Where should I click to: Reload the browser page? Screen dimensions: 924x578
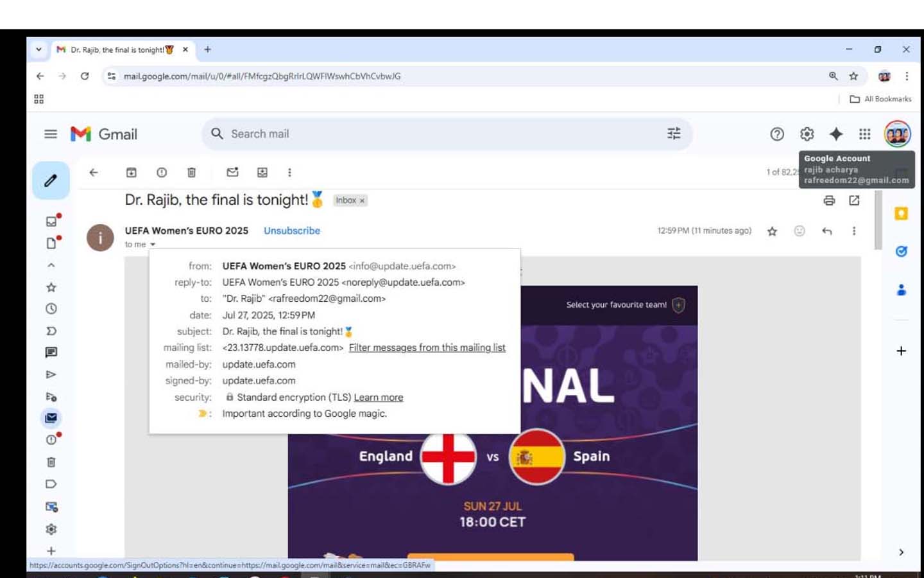click(x=85, y=76)
